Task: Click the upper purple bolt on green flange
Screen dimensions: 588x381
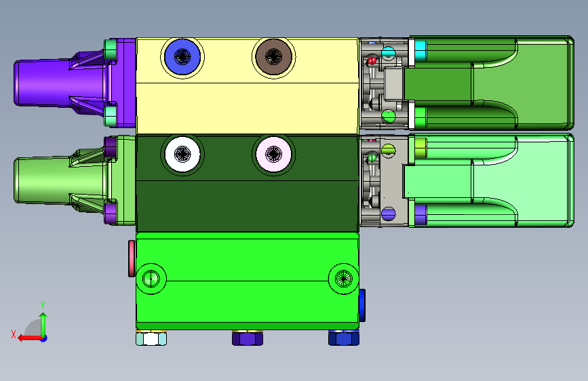Action: [111, 147]
